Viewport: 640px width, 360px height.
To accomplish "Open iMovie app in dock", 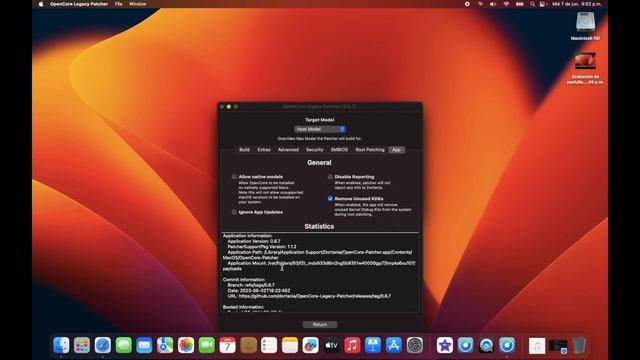I will (445, 345).
